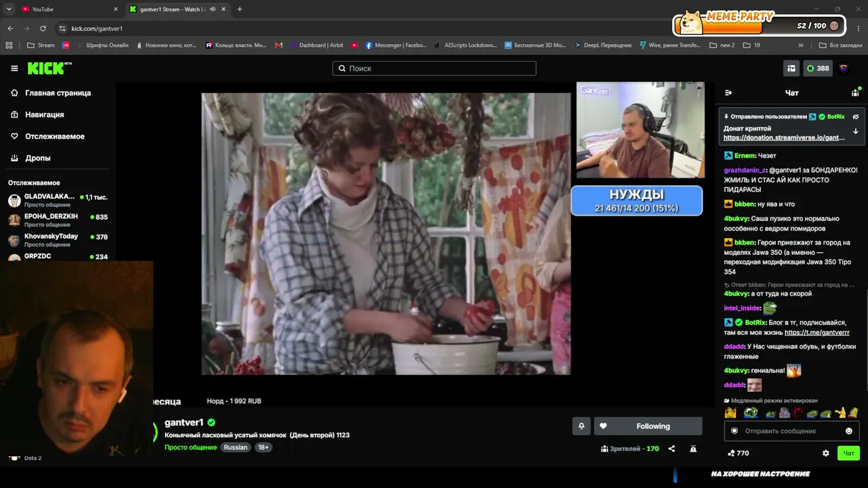Focus the Отправить сообщение chat input
This screenshot has width=868, height=488.
[x=791, y=431]
